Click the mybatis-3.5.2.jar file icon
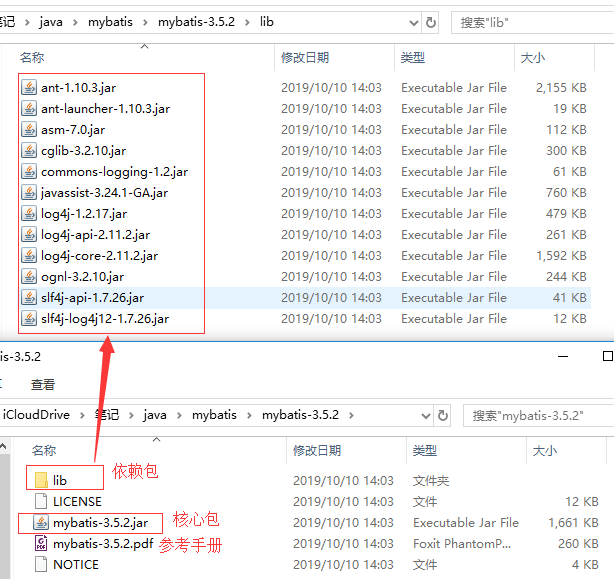The height and width of the screenshot is (579, 614). click(x=41, y=522)
